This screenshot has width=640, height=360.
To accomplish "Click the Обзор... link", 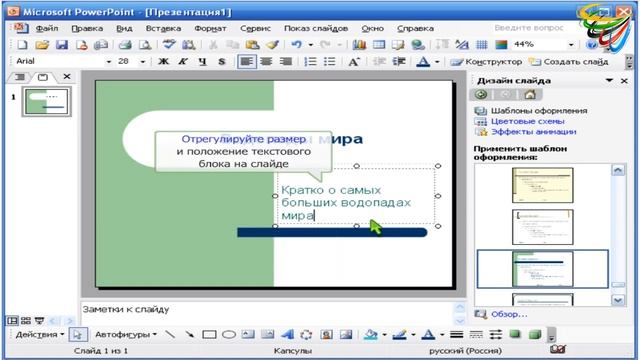I will (x=509, y=314).
